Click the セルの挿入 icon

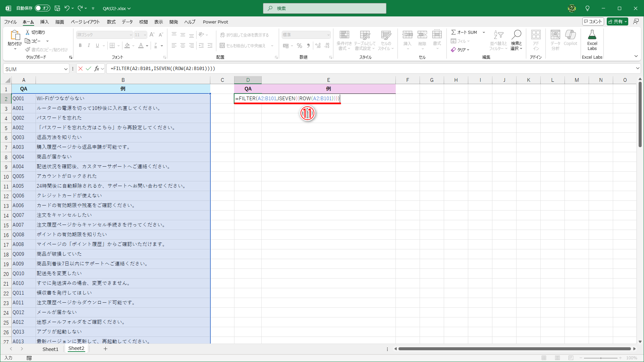click(x=408, y=40)
